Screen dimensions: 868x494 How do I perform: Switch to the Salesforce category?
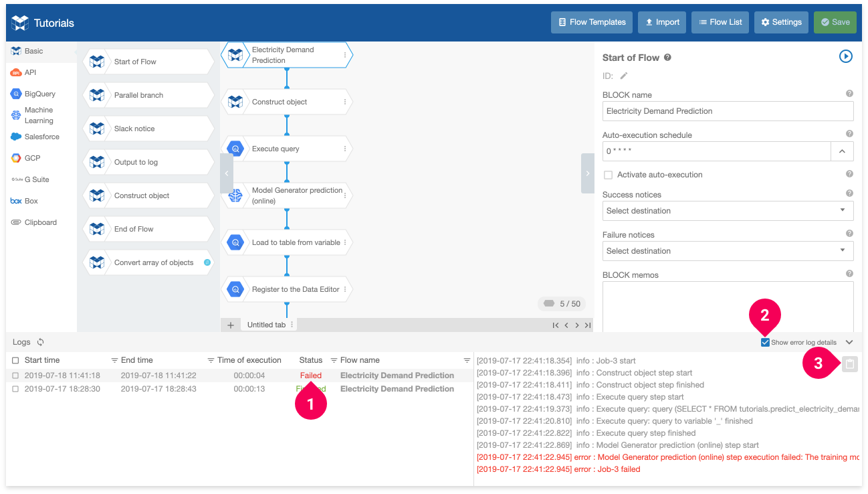click(41, 137)
